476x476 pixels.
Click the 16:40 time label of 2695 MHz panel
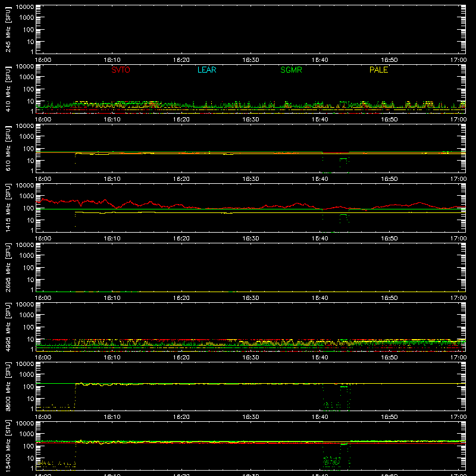point(320,298)
